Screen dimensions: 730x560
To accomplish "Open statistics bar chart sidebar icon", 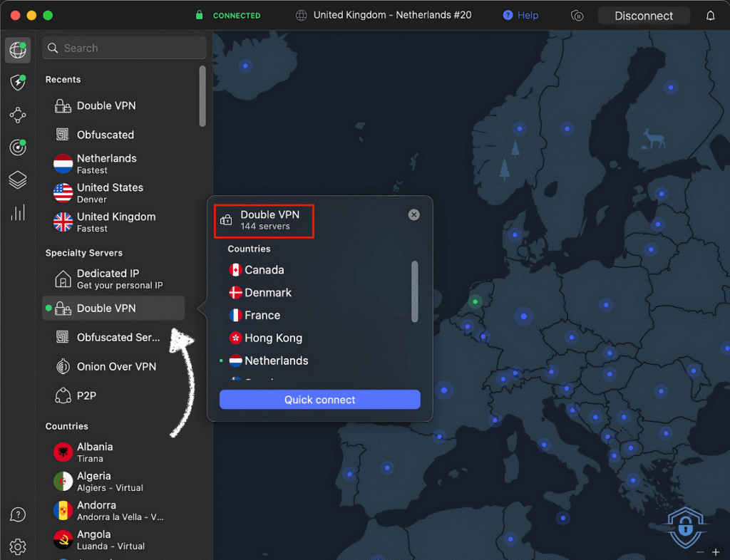I will pyautogui.click(x=18, y=212).
